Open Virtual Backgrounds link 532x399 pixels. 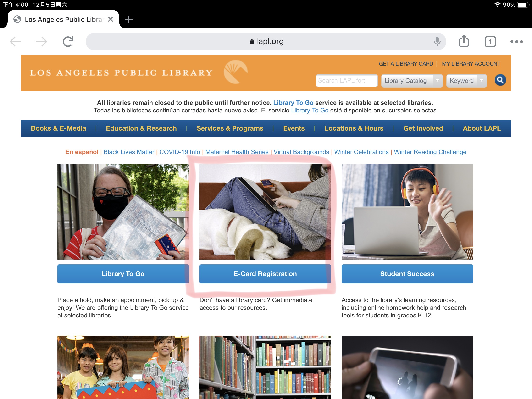click(x=301, y=152)
